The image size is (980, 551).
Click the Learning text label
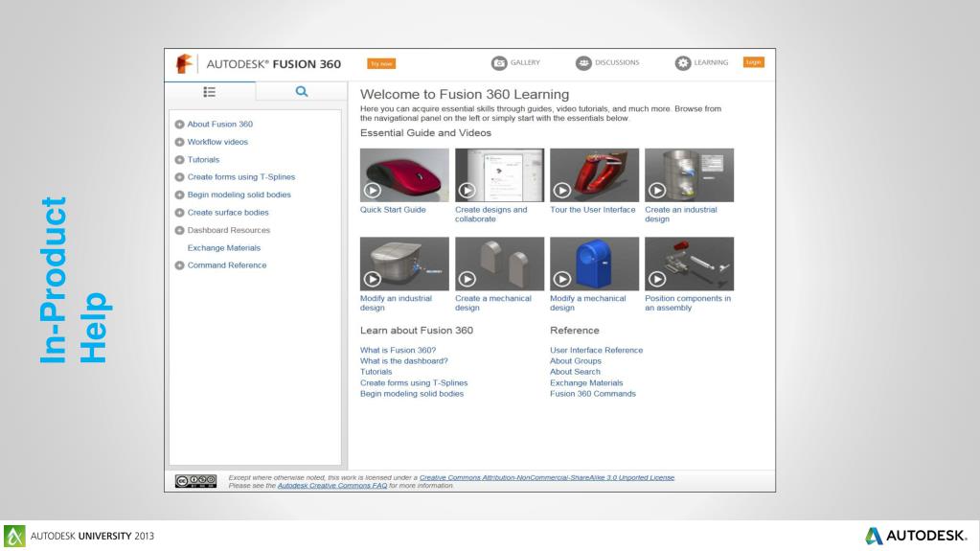[711, 62]
